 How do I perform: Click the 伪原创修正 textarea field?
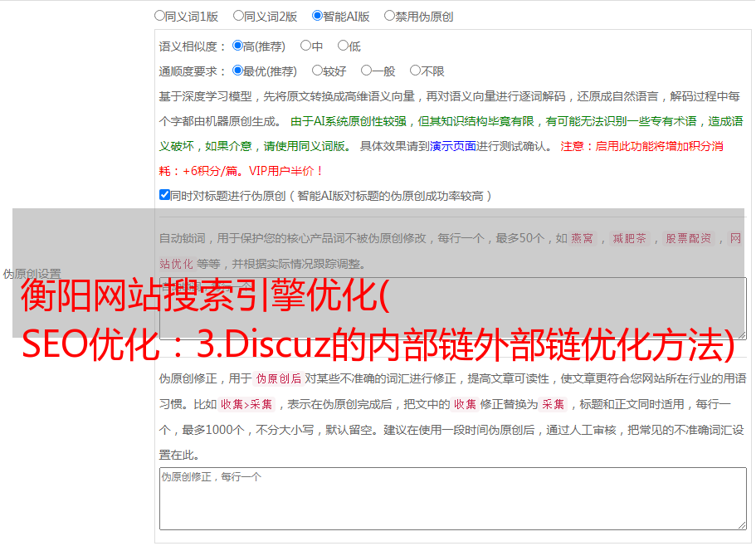453,499
